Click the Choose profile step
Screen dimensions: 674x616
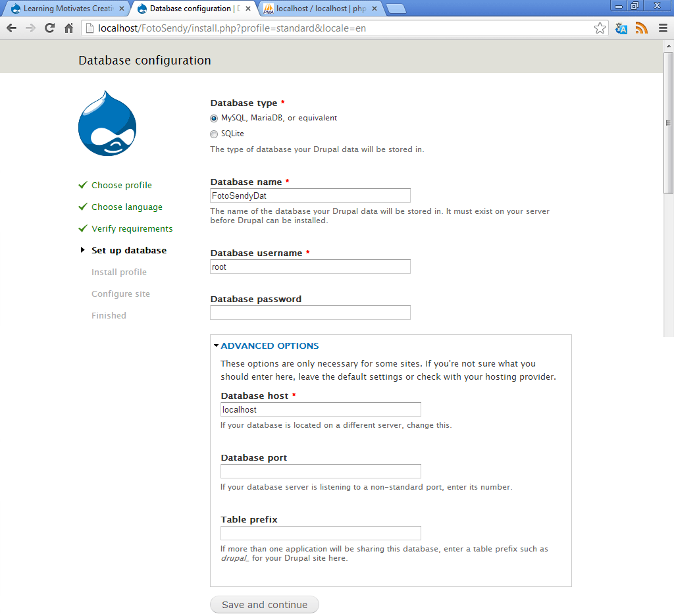pos(122,186)
